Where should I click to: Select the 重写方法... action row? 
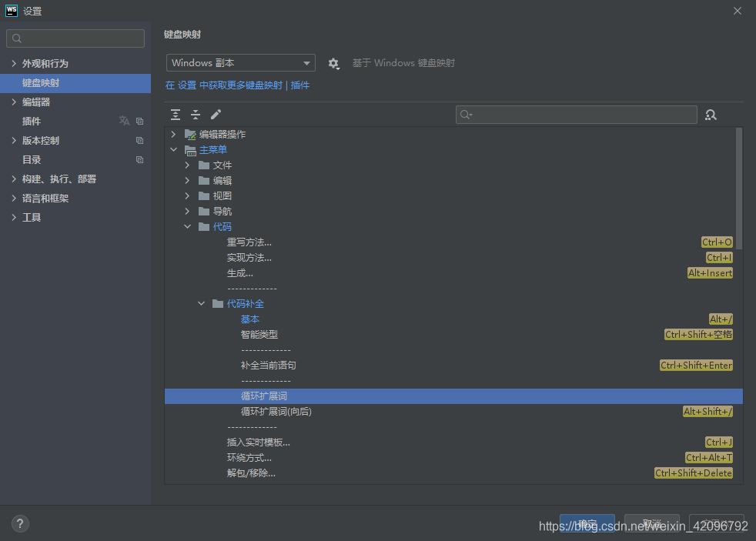click(x=453, y=242)
